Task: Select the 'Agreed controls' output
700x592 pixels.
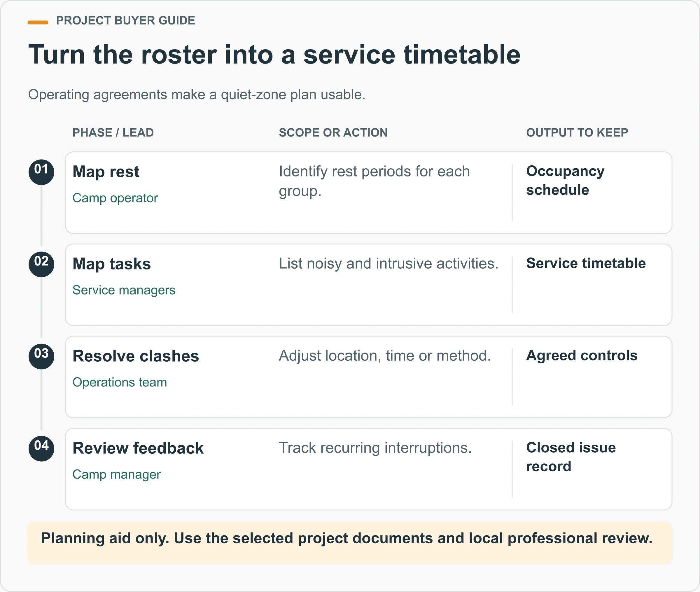Action: 582,356
